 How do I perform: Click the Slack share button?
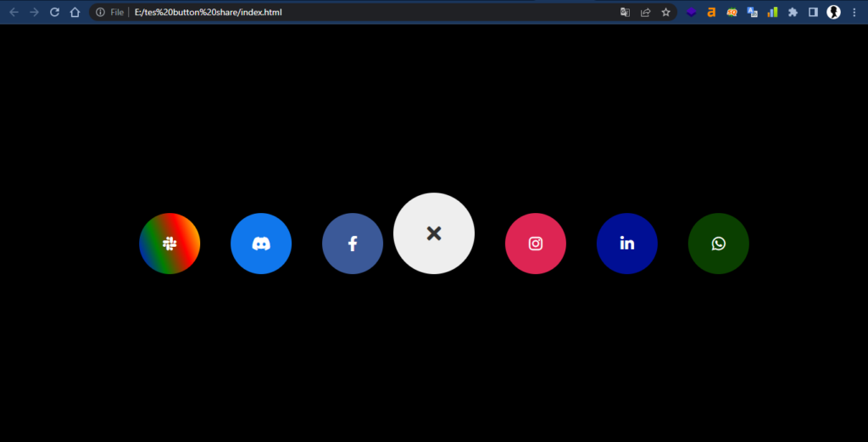(170, 243)
